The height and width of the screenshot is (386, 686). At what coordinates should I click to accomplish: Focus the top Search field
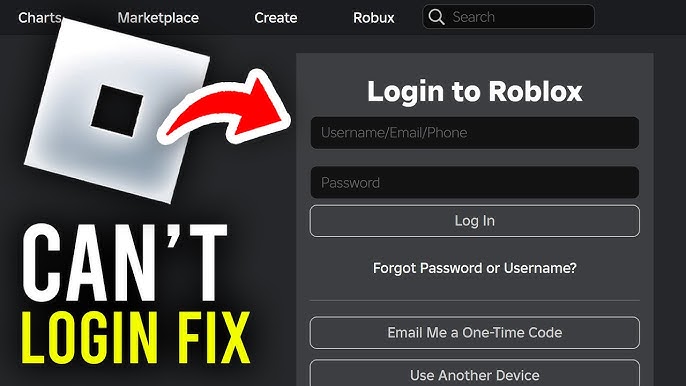508,17
